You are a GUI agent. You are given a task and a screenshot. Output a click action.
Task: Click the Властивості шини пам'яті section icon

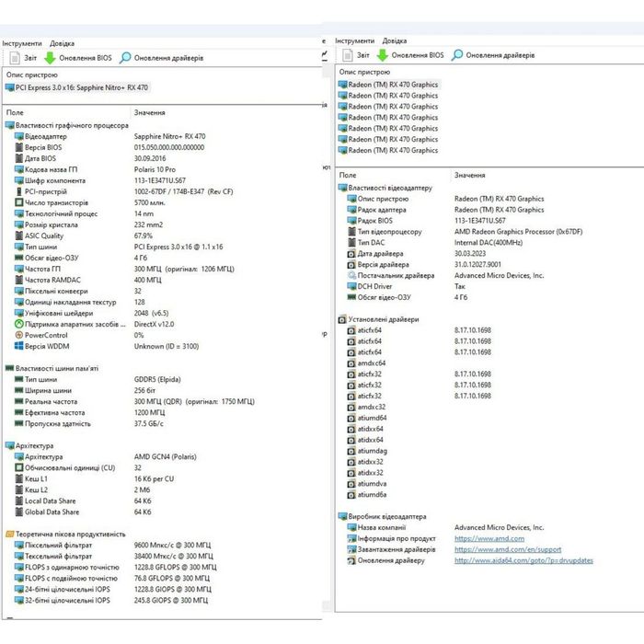pyautogui.click(x=10, y=368)
